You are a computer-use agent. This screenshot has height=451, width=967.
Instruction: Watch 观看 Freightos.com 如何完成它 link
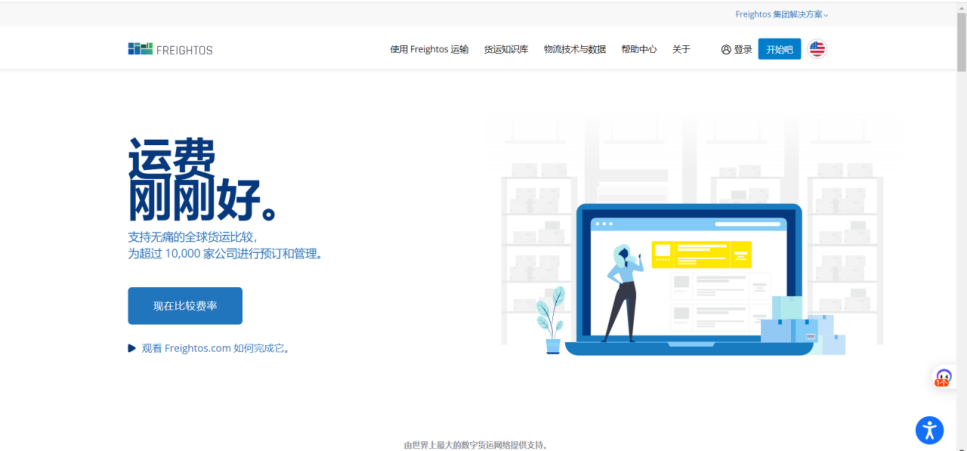pos(216,348)
